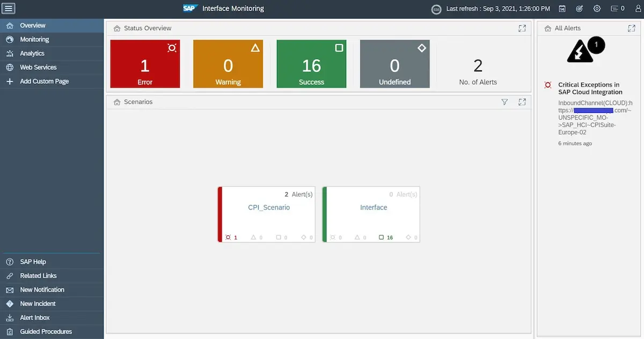Click the home icon beside All Alerts title
Screen dimensions: 644x339
548,28
